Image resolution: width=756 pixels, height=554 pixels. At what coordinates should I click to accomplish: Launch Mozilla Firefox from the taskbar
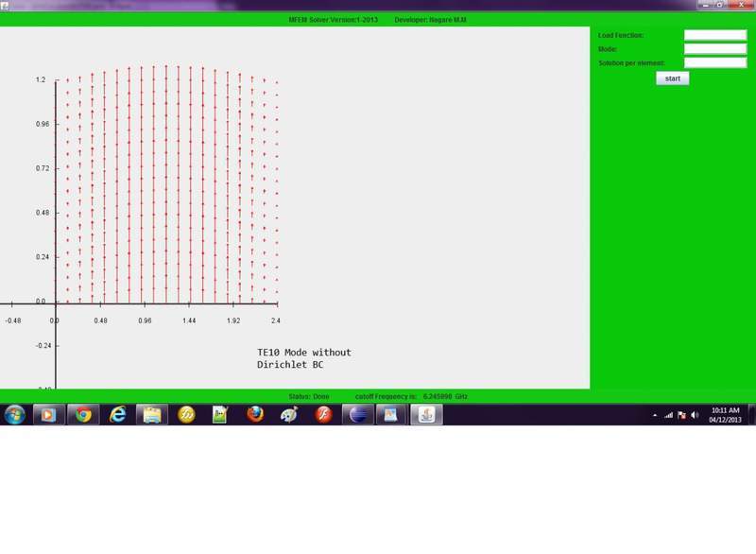pos(255,414)
